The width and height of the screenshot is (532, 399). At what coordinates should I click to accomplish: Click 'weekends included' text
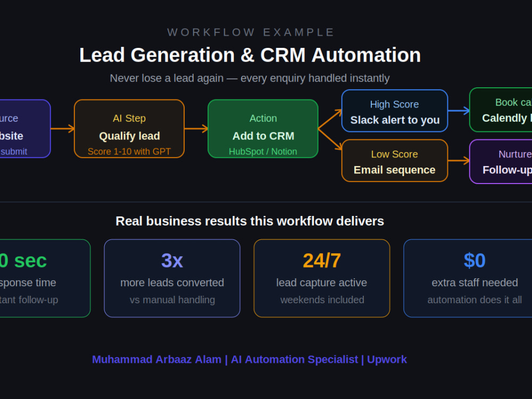(x=322, y=300)
